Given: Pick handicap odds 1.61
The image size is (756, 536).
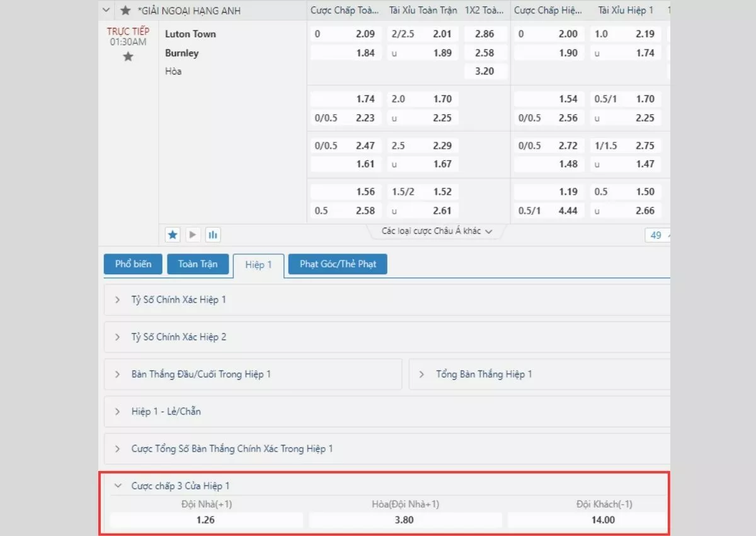Looking at the screenshot, I should pyautogui.click(x=345, y=164).
